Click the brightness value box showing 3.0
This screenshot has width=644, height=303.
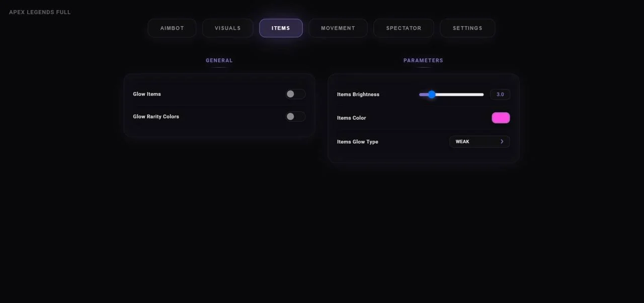[x=500, y=95]
